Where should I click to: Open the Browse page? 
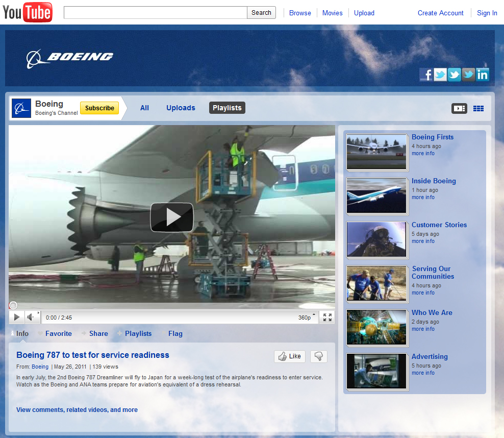pyautogui.click(x=300, y=13)
